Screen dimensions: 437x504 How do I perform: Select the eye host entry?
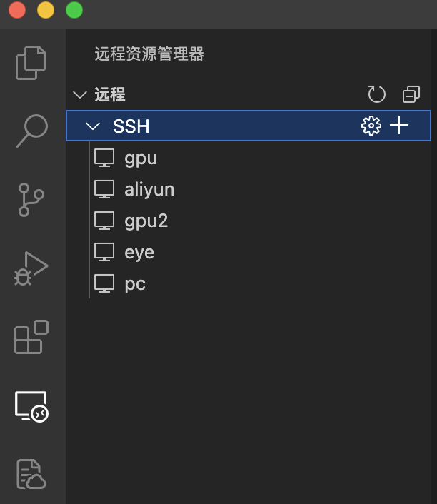click(248, 253)
